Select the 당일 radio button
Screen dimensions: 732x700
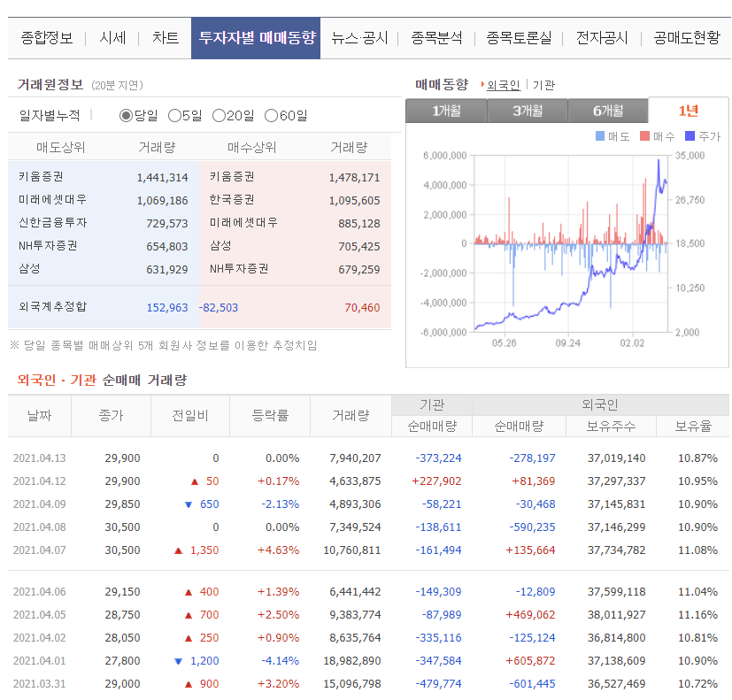(x=126, y=115)
